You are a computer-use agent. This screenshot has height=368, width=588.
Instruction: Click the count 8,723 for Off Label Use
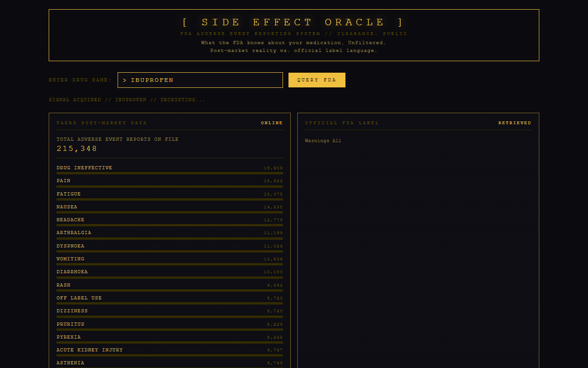pyautogui.click(x=275, y=298)
